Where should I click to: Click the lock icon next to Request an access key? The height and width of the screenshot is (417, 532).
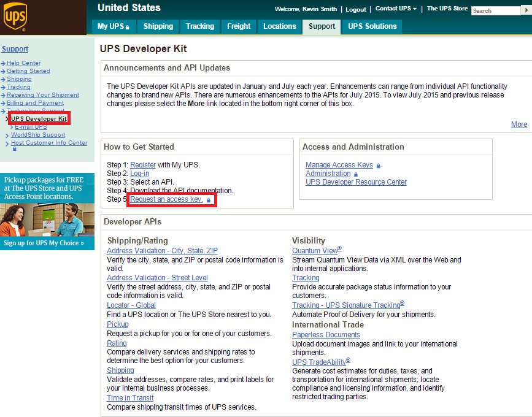coord(208,199)
